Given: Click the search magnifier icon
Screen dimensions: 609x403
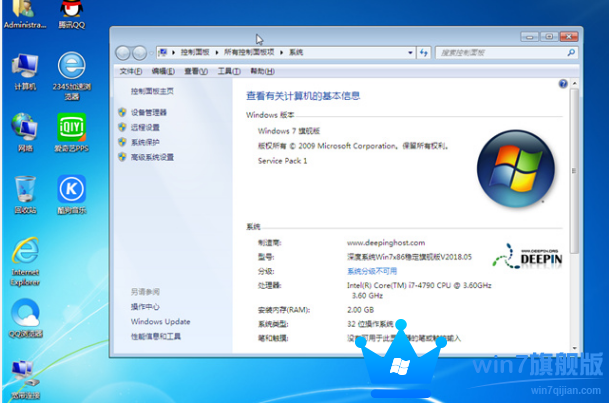Looking at the screenshot, I should (571, 52).
